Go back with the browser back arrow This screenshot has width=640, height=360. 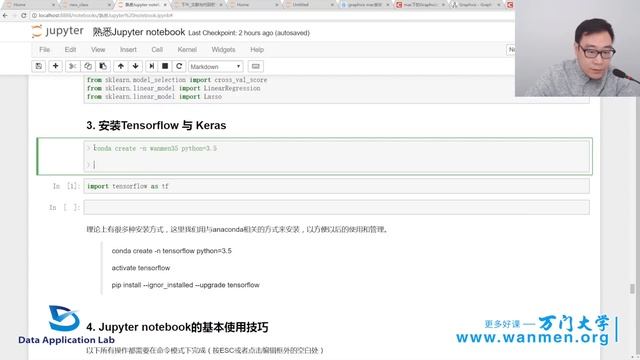click(5, 15)
